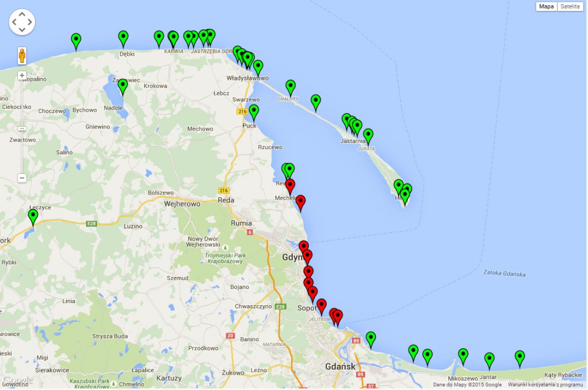Click the zoom out minus button
The height and width of the screenshot is (390, 588).
22,178
